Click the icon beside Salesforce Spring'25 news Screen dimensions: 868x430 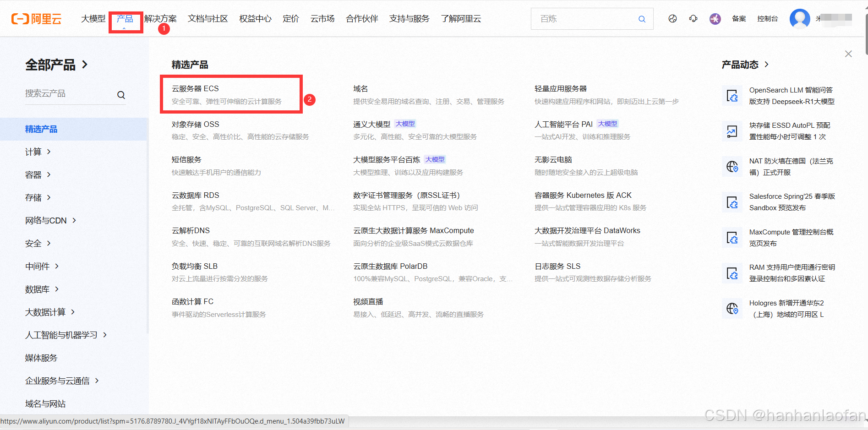732,202
